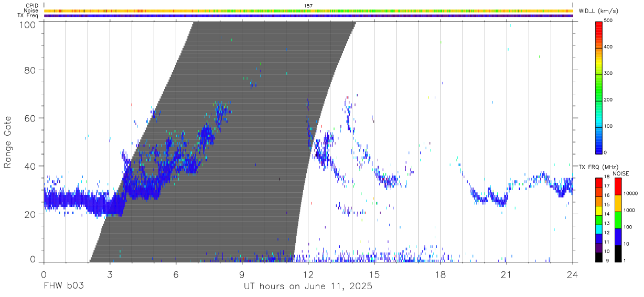Viewport: 644px width, 297px height.
Task: Click the '13' tick on TX FRQ scale
Action: (607, 223)
